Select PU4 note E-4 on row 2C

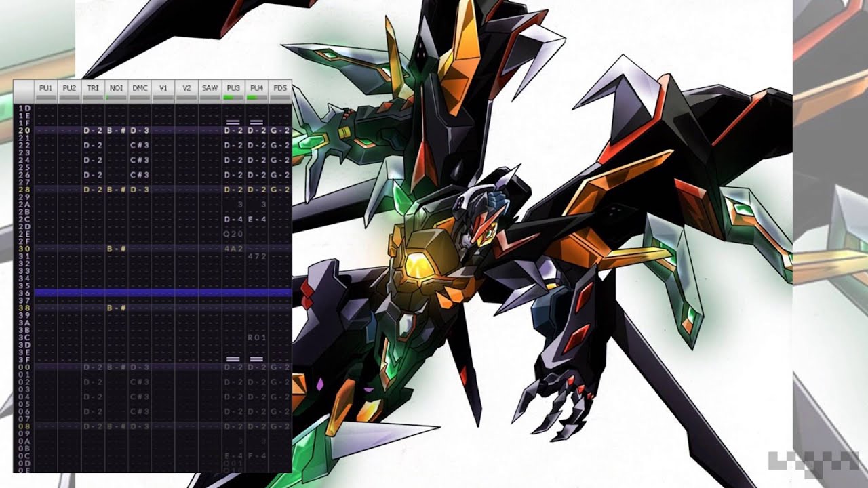(x=256, y=220)
